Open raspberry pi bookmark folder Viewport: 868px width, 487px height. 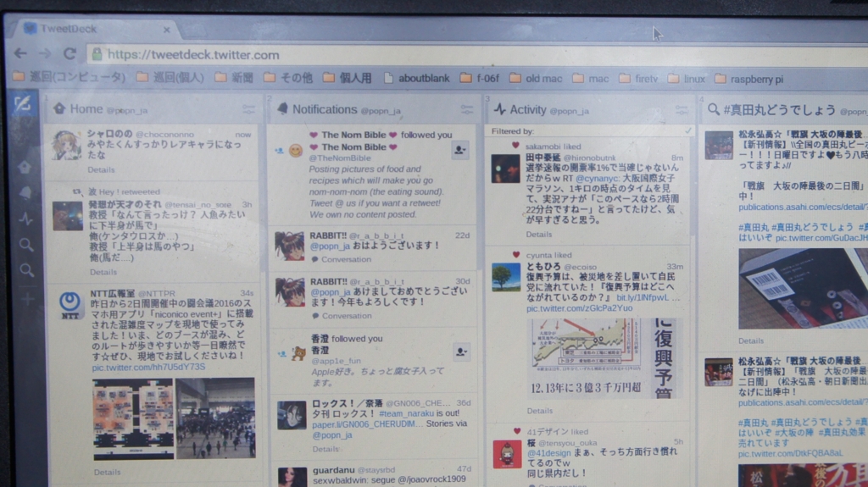[x=749, y=79]
